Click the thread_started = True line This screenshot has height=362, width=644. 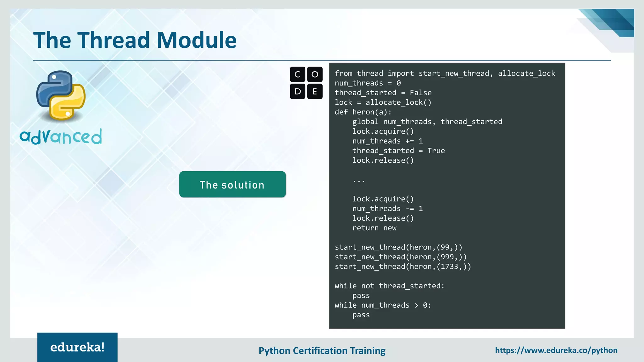pyautogui.click(x=398, y=151)
